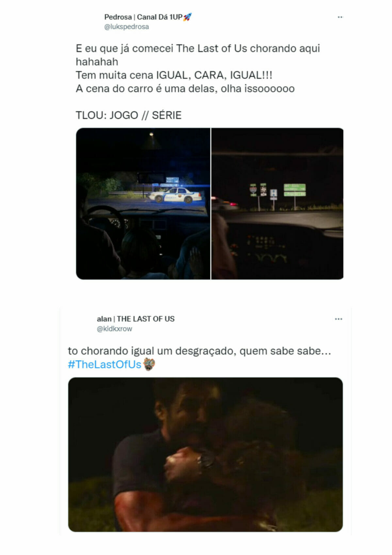392x555 pixels.
Task: Click the rocket emoji in Pedrosa's display name
Action: 187,17
